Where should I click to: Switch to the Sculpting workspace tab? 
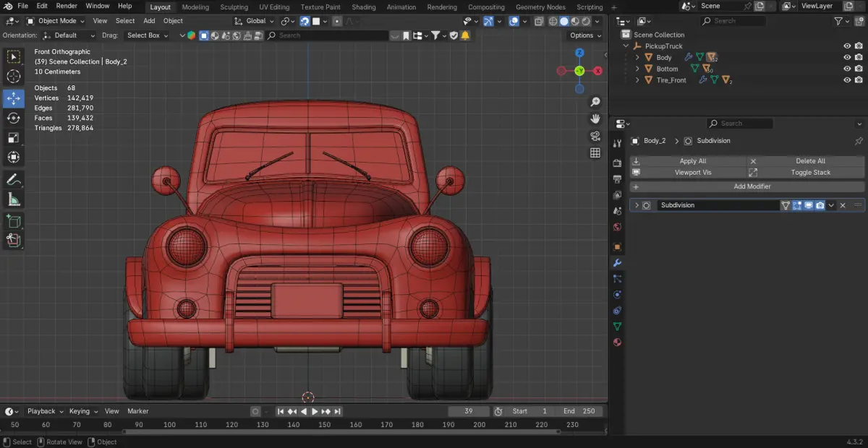click(234, 7)
